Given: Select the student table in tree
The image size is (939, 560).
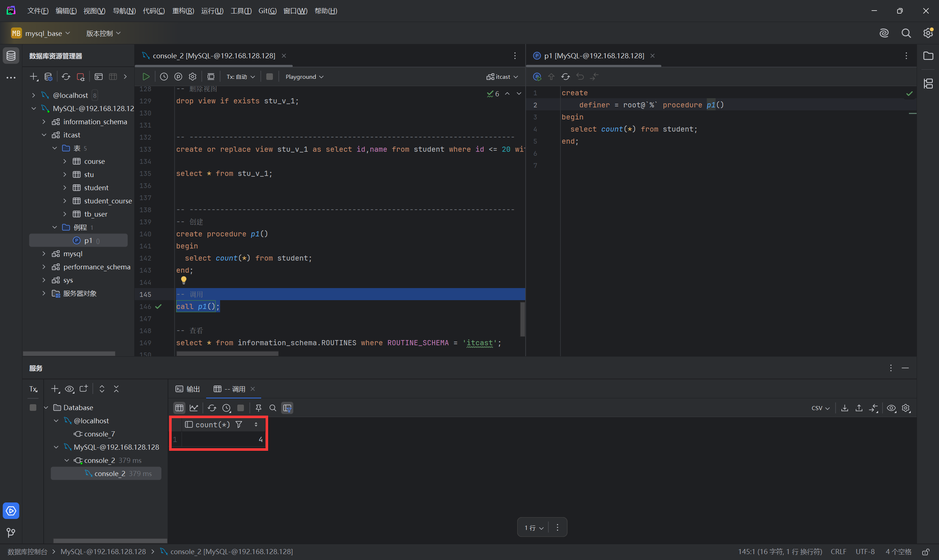Looking at the screenshot, I should click(x=96, y=188).
